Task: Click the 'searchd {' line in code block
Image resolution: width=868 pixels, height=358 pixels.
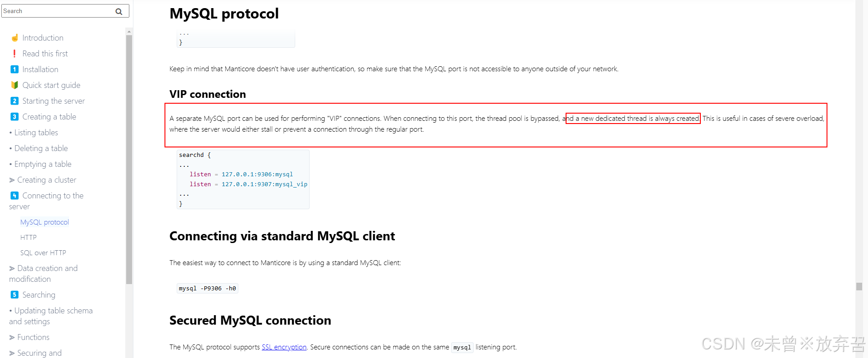Action: pos(195,155)
